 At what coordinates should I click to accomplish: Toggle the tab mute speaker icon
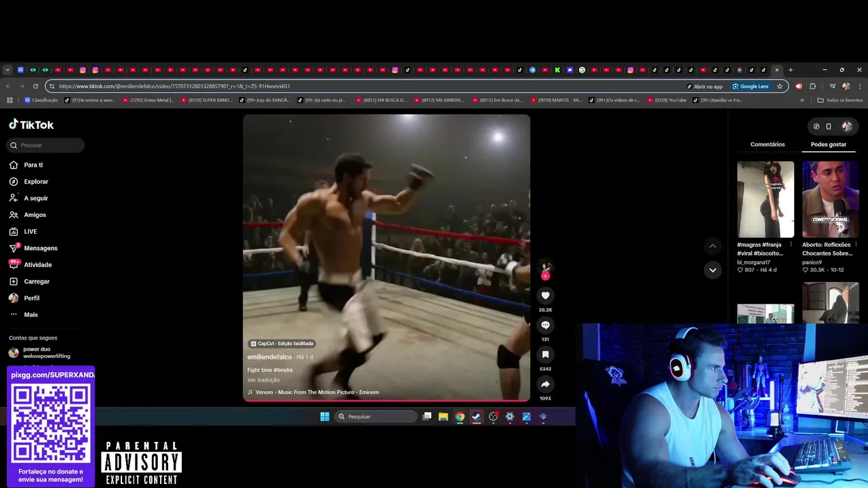pyautogui.click(x=798, y=86)
